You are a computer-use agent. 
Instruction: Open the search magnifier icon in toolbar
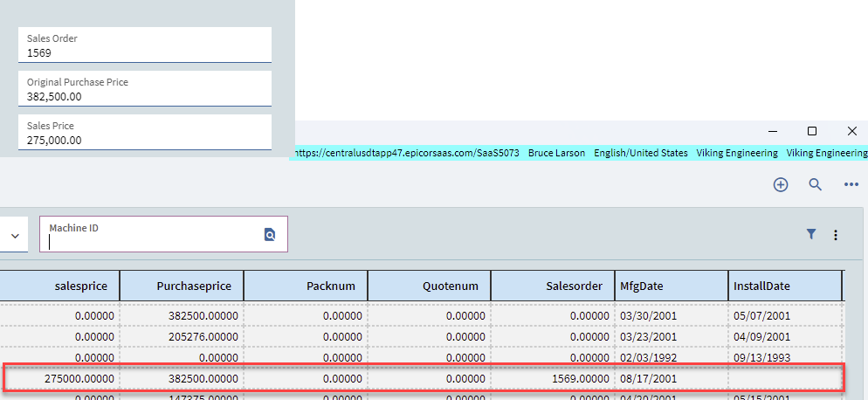[x=815, y=184]
